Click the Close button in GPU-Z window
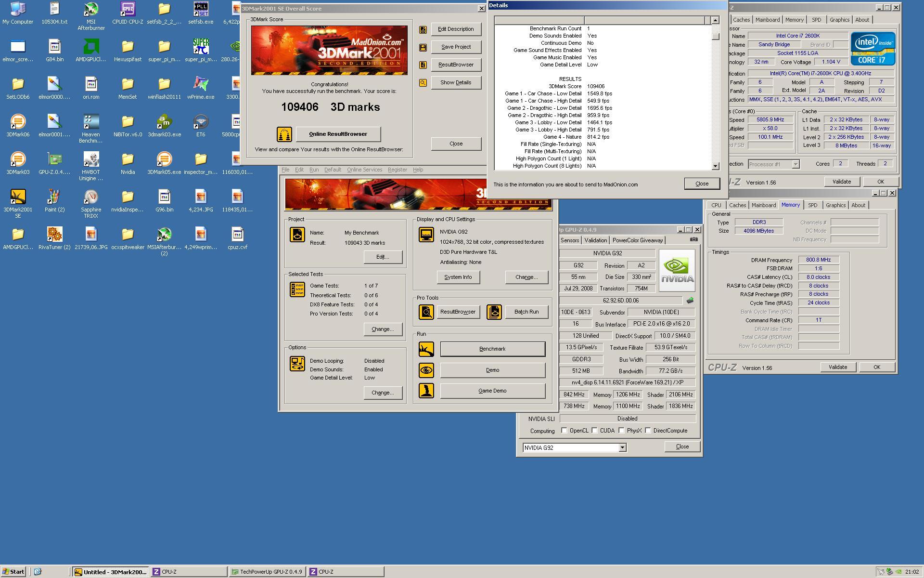 (682, 447)
